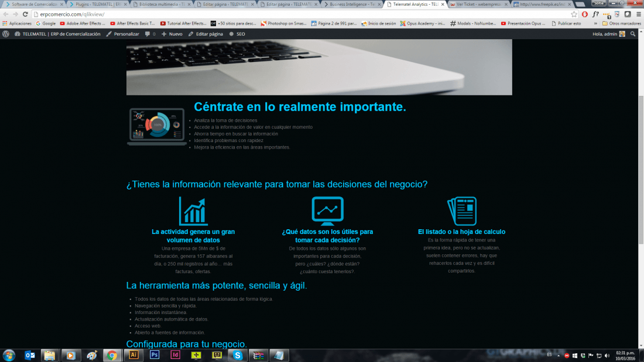
Task: Click the bar chart growth icon
Action: [193, 211]
